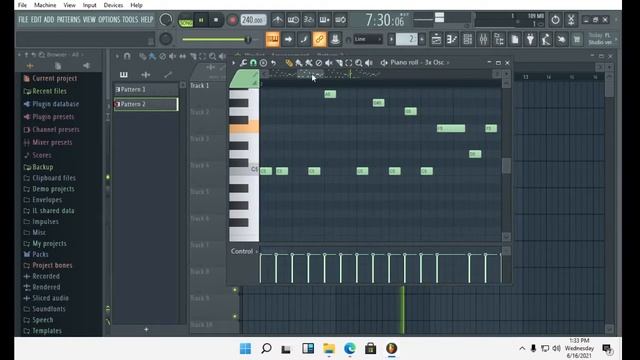Stop playback with the stop button
The width and height of the screenshot is (640, 360).
pyautogui.click(x=216, y=20)
